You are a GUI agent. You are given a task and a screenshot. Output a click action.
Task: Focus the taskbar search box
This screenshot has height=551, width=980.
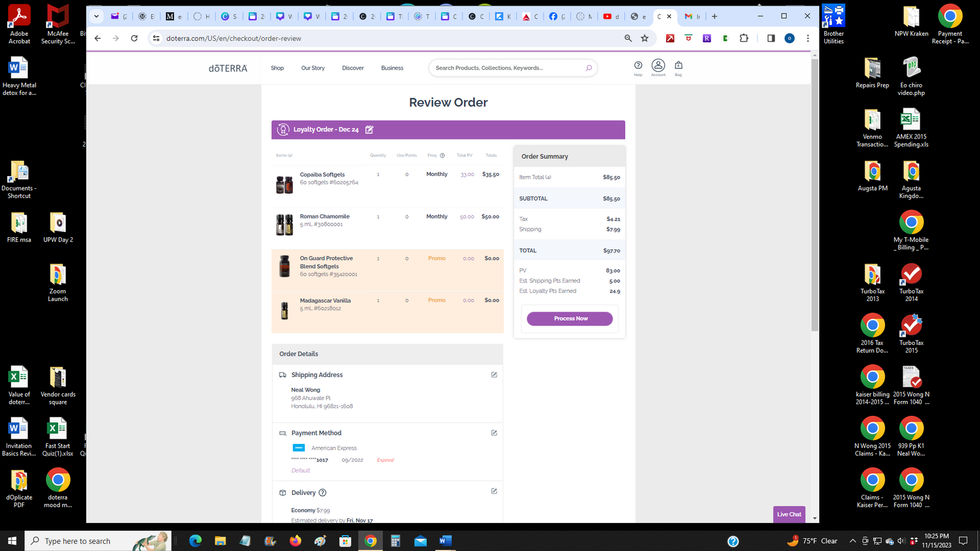click(98, 541)
